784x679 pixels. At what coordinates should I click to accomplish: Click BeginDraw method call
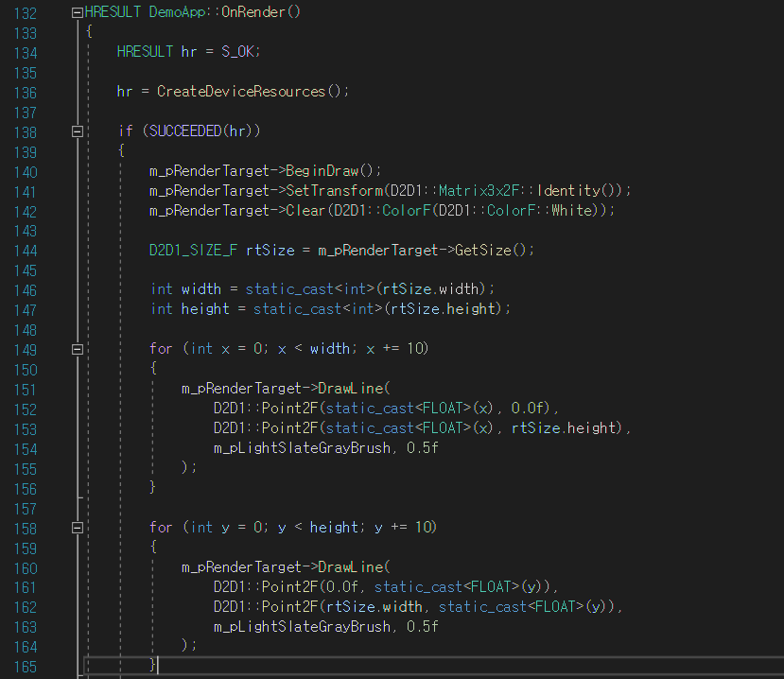pos(322,171)
